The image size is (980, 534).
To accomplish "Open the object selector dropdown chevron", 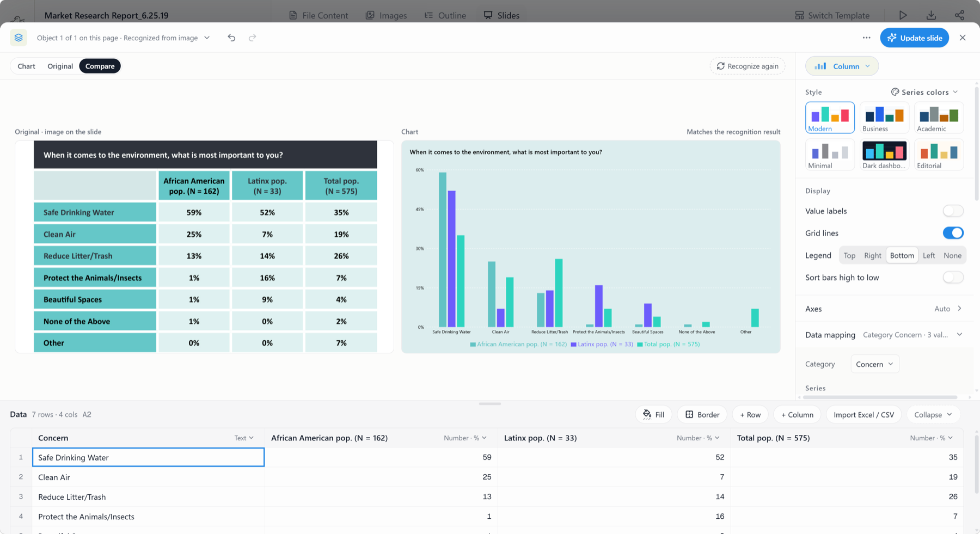I will pos(207,38).
